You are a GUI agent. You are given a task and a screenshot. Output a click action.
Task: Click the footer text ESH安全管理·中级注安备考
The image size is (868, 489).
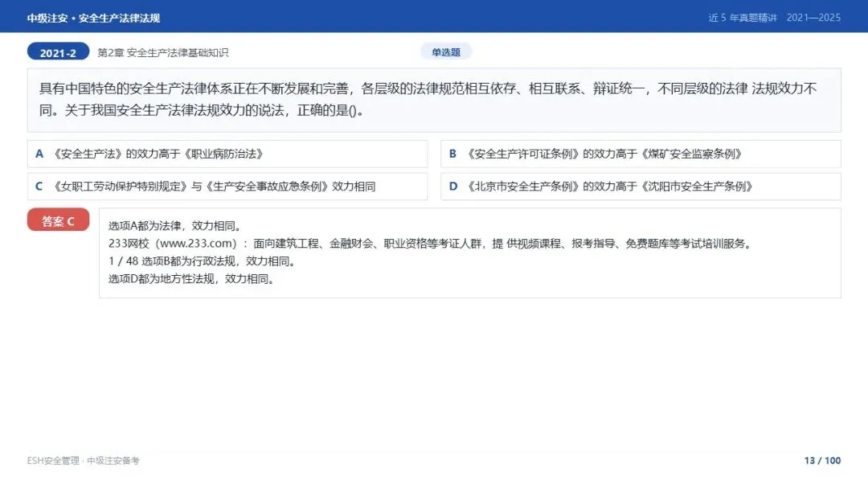83,461
